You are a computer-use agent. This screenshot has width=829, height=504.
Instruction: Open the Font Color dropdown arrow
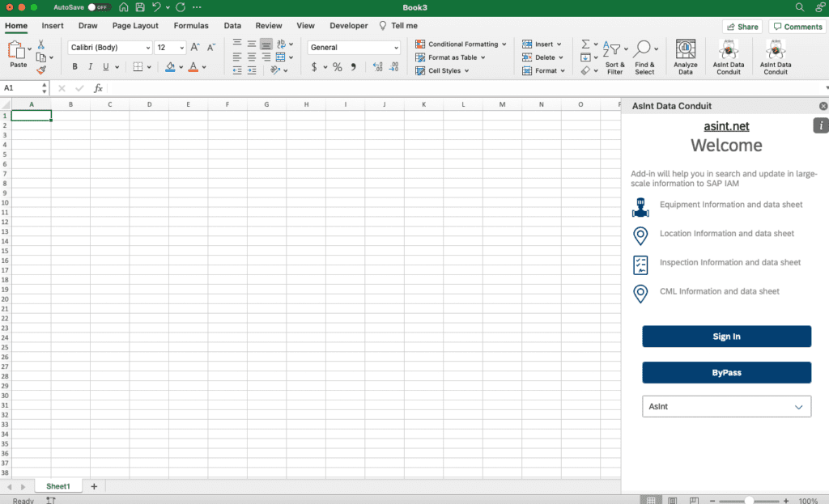pyautogui.click(x=204, y=67)
